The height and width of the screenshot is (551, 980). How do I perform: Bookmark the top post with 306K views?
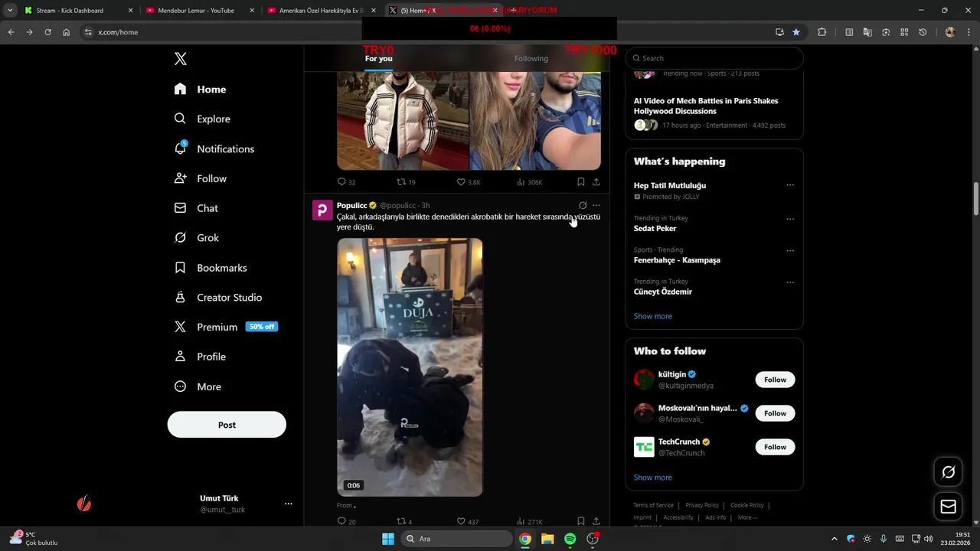pos(581,182)
